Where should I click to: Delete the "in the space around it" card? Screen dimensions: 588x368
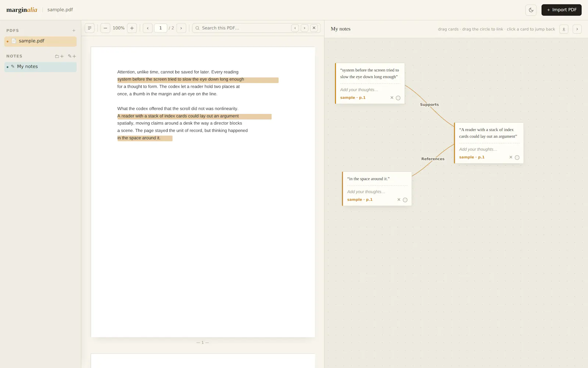coord(399,199)
